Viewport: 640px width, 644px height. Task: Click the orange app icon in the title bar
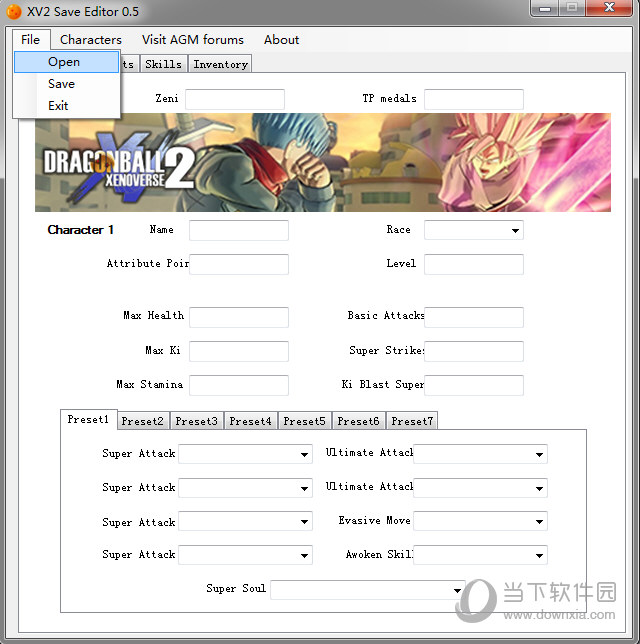pos(14,11)
